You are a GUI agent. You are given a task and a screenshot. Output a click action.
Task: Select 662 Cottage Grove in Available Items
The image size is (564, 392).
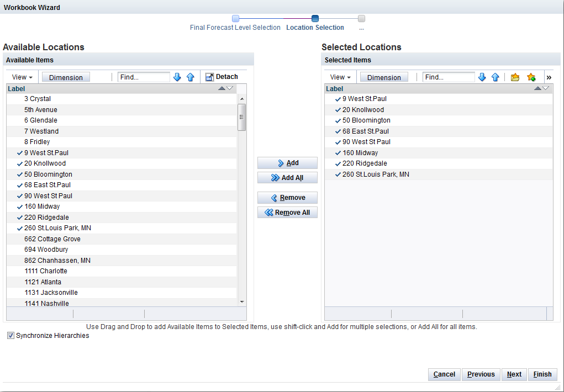tap(122, 239)
